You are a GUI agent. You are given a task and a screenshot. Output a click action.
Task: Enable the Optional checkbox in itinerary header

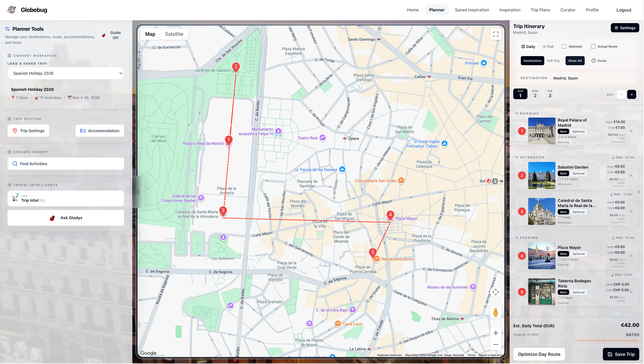coord(564,46)
